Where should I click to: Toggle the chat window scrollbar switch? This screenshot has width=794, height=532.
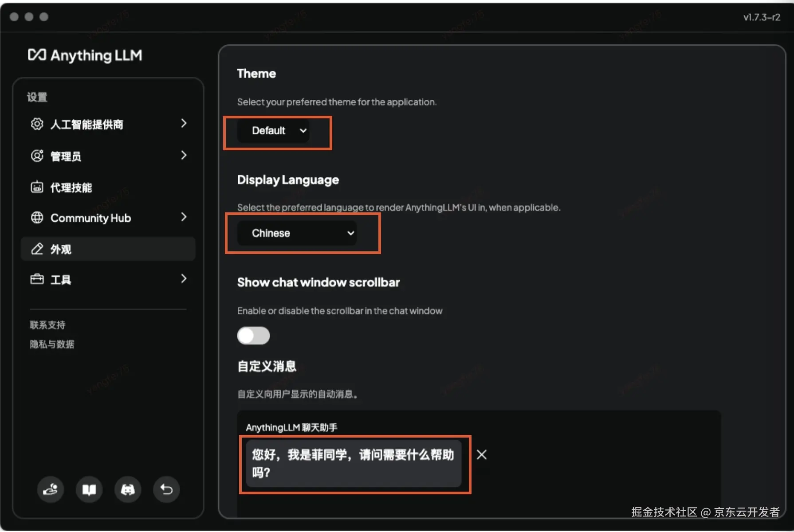[x=253, y=336]
